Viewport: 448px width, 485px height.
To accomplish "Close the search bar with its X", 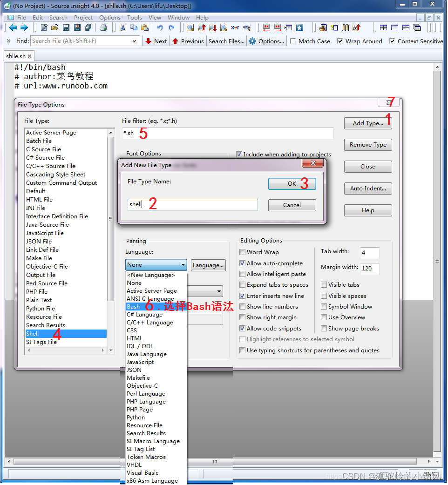I will (9, 41).
